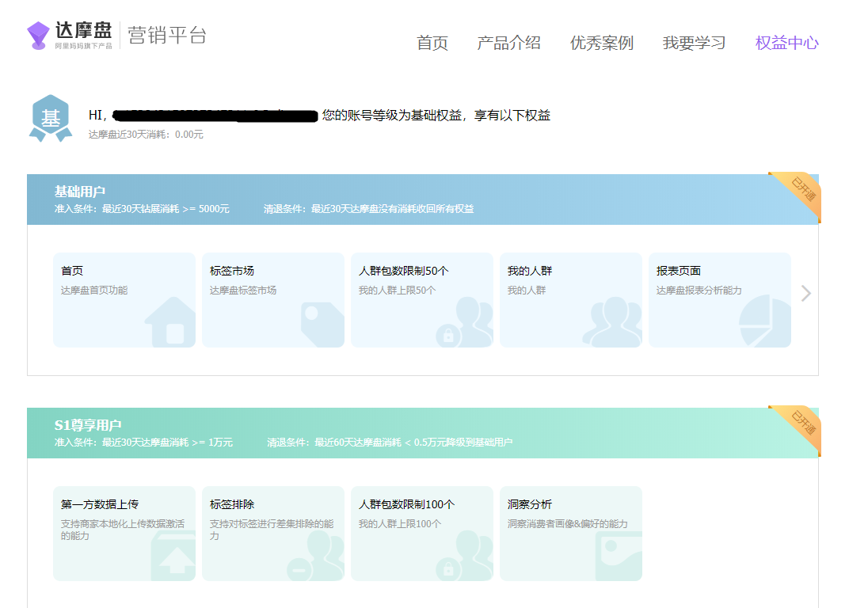Go to 优秀案例 in top navigation
Image resolution: width=868 pixels, height=608 pixels.
pos(602,43)
